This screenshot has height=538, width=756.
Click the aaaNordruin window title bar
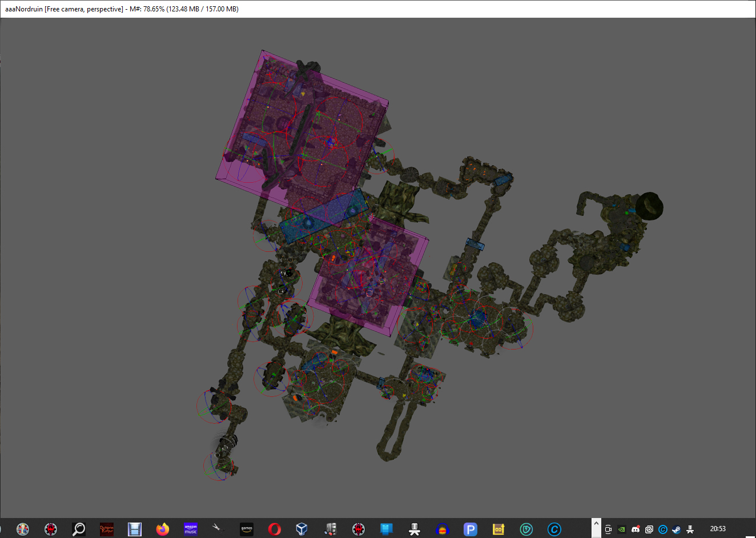(377, 9)
